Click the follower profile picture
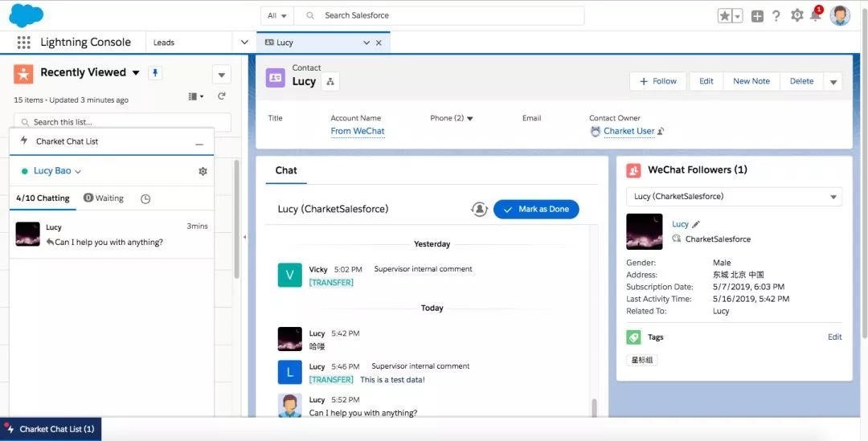 pyautogui.click(x=645, y=231)
